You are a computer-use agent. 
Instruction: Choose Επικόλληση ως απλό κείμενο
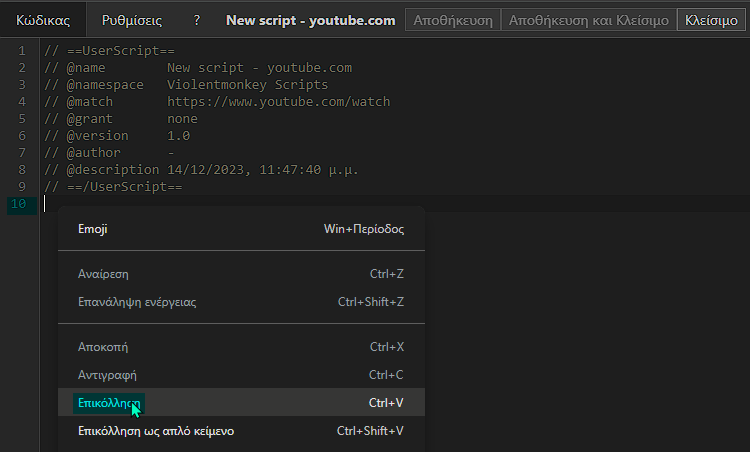(241, 431)
